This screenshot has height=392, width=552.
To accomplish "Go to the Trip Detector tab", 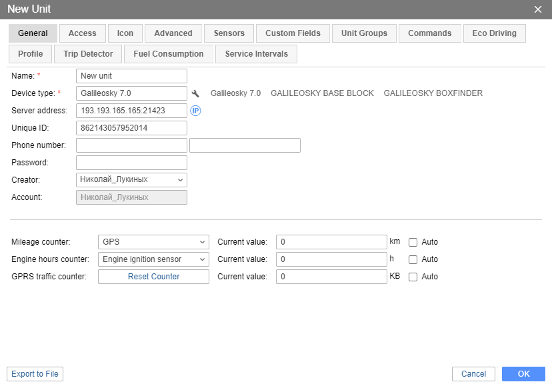I will (88, 54).
